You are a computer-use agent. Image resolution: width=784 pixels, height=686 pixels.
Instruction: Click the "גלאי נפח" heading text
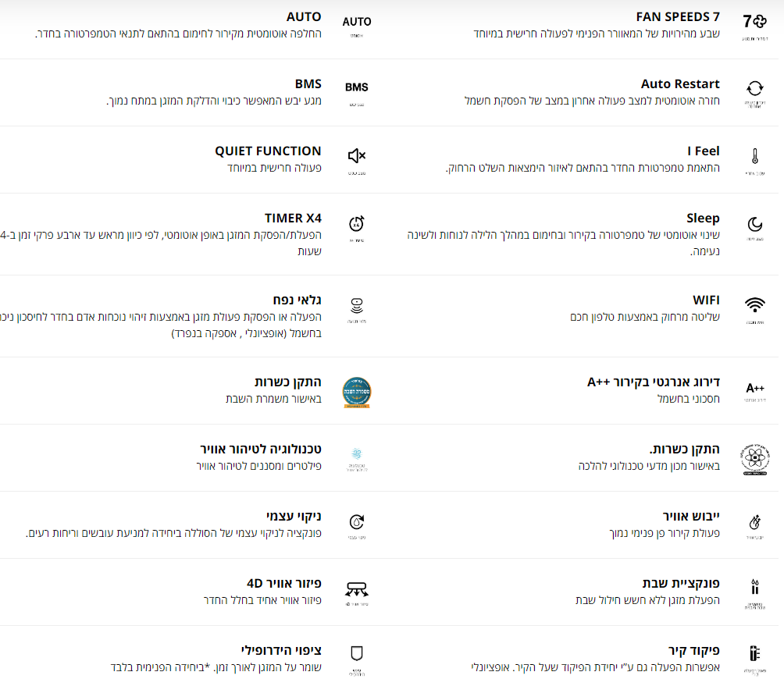click(x=297, y=300)
